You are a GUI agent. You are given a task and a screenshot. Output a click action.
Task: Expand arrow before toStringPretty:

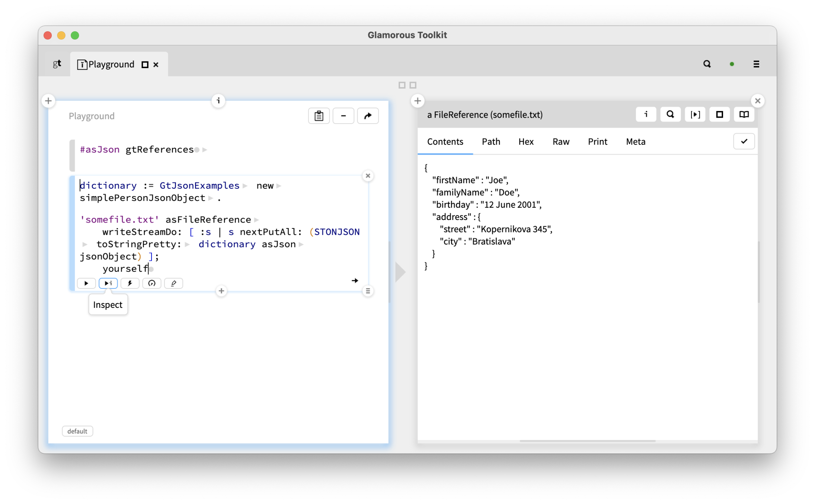tap(85, 244)
